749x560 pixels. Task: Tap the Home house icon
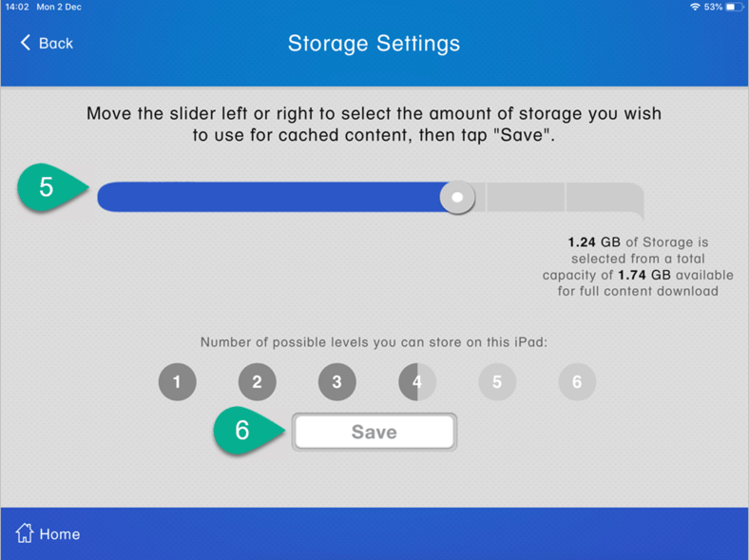click(25, 533)
